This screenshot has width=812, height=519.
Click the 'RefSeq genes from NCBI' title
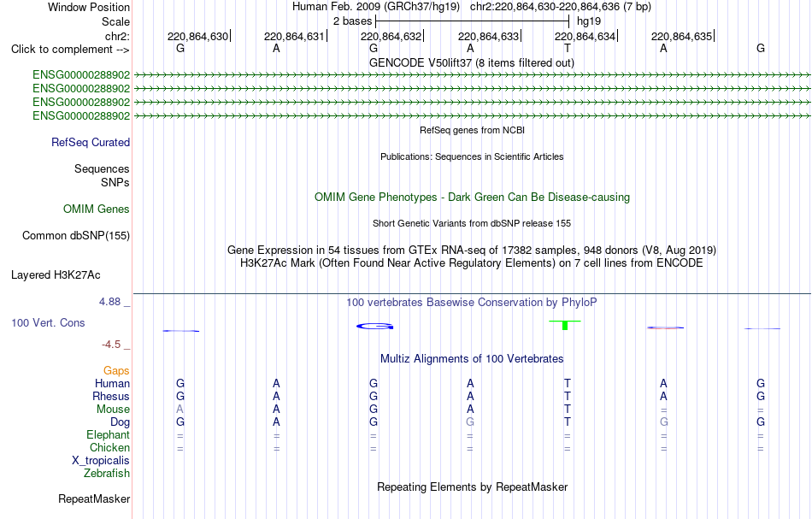pos(473,131)
